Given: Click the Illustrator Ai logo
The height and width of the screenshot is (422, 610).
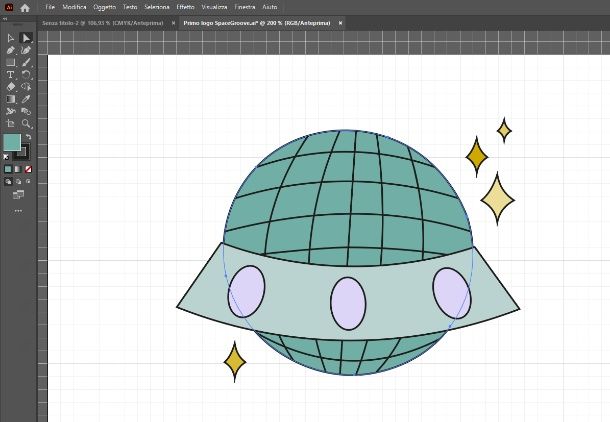Looking at the screenshot, I should click(9, 7).
